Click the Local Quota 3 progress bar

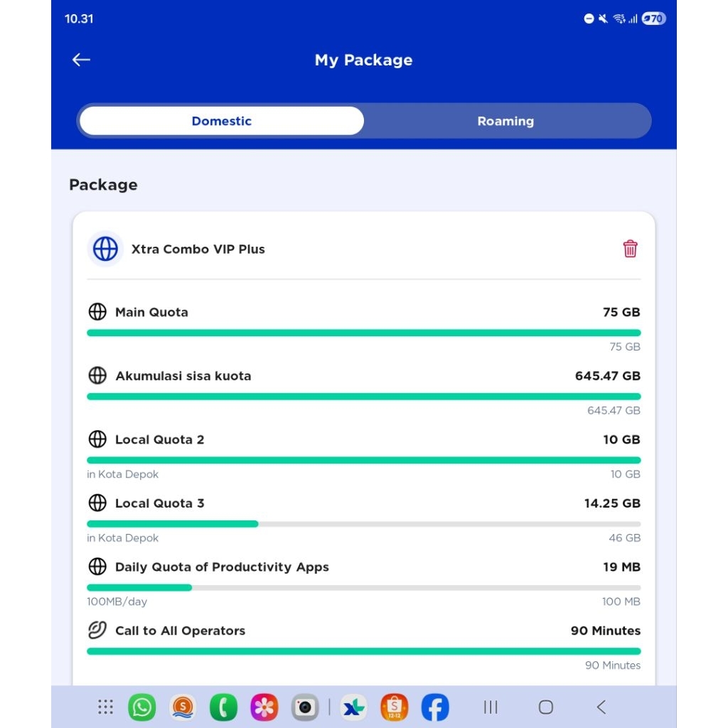pos(363,524)
